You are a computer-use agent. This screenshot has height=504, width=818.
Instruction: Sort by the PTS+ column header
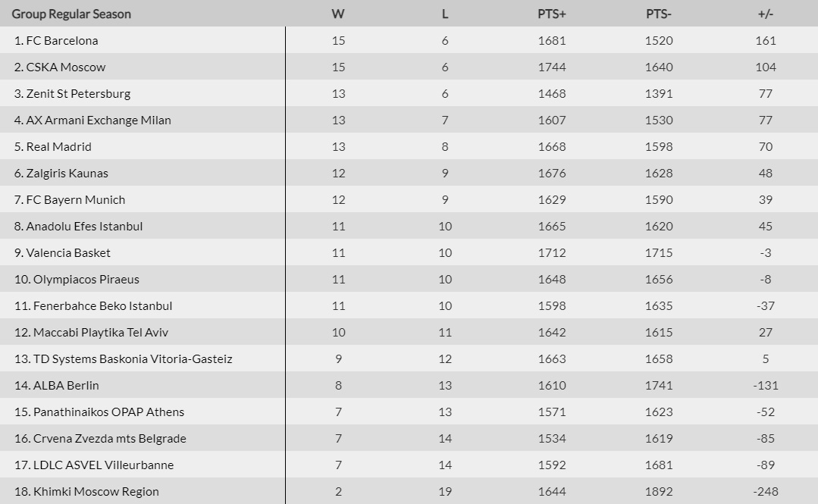pos(552,14)
